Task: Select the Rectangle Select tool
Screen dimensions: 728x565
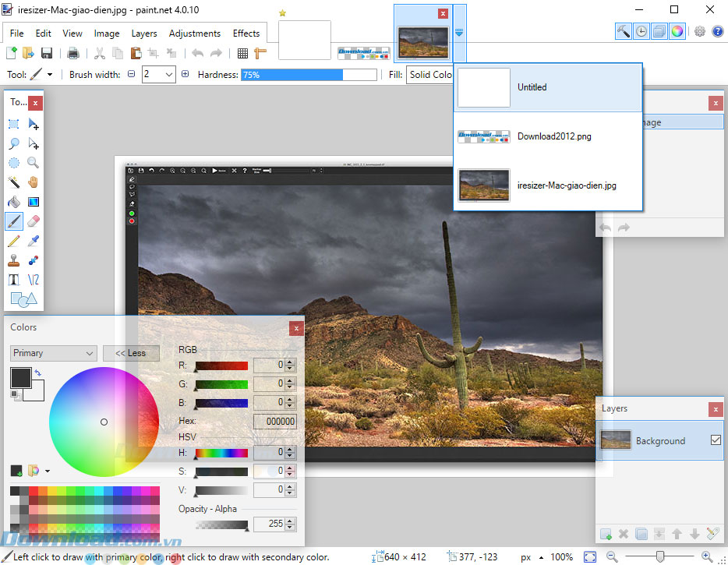Action: click(14, 124)
